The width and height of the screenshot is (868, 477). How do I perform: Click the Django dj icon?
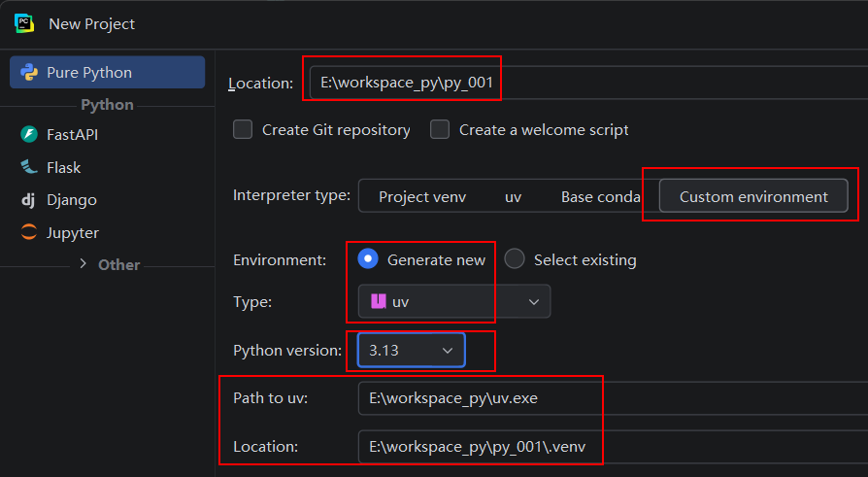coord(28,199)
